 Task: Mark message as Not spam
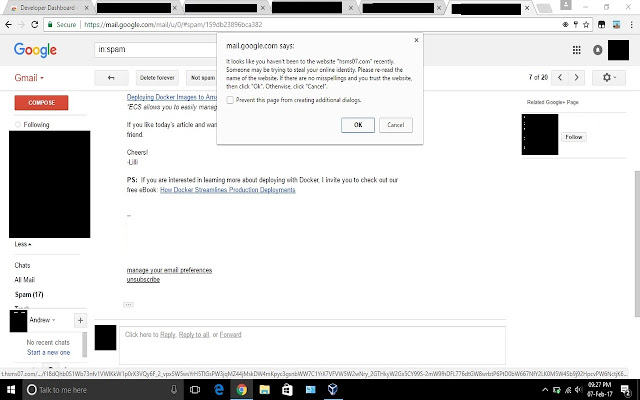click(x=202, y=78)
